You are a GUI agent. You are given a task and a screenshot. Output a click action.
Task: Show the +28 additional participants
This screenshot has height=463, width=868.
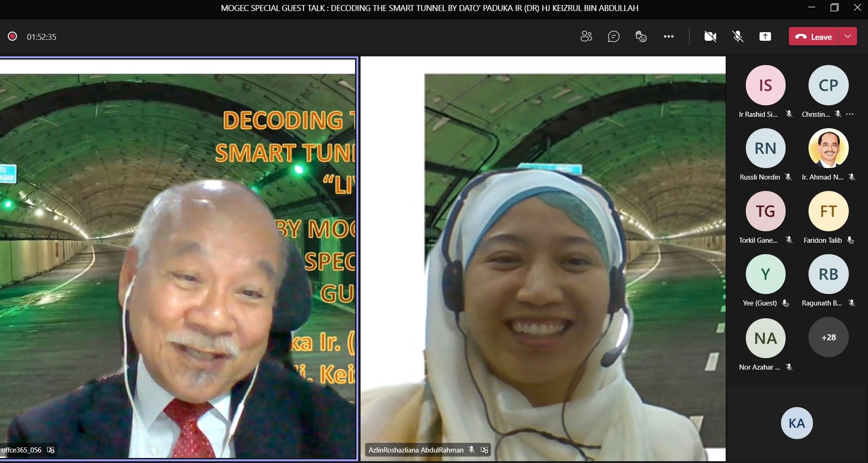(x=828, y=338)
